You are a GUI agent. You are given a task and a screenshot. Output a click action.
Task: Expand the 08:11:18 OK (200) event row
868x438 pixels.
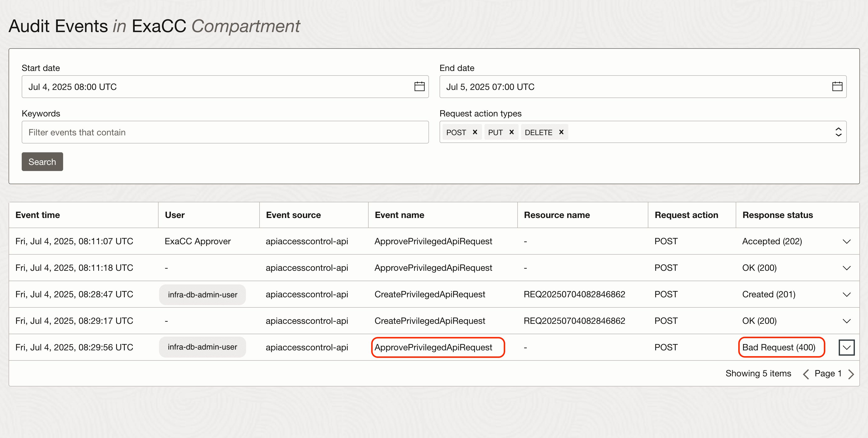click(x=847, y=268)
